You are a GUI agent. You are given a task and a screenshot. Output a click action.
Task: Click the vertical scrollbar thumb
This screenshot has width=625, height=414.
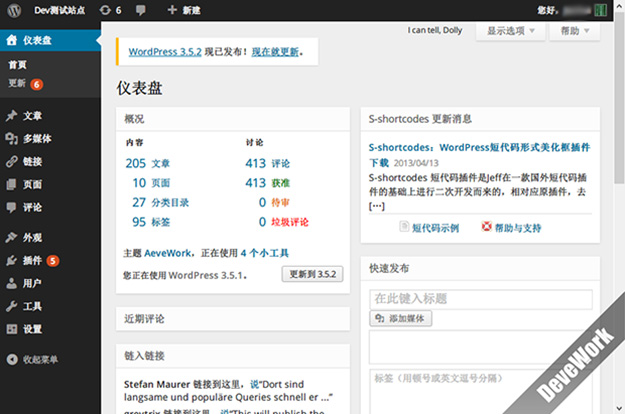point(619,98)
